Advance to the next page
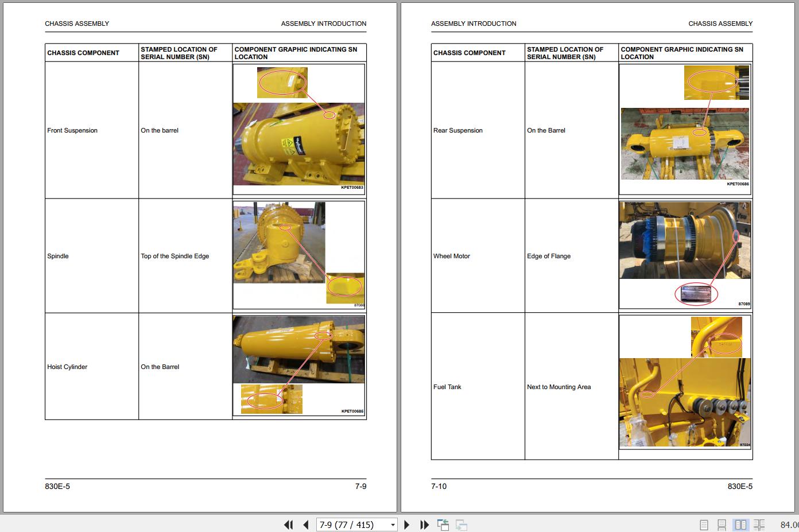The height and width of the screenshot is (532, 799). [407, 525]
